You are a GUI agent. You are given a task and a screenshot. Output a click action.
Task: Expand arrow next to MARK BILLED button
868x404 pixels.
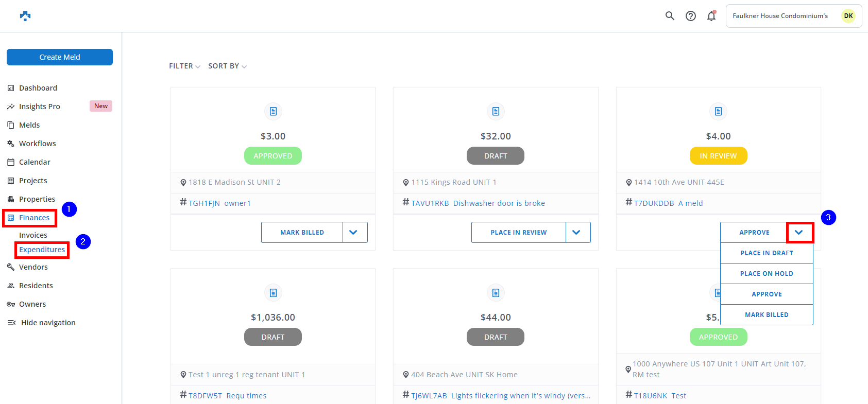pos(354,233)
